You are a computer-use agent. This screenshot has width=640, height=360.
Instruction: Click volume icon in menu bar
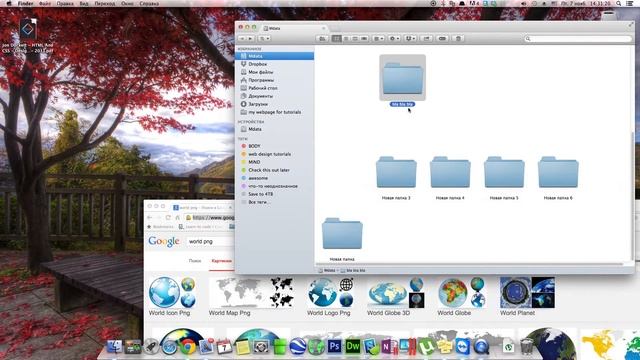click(x=524, y=3)
